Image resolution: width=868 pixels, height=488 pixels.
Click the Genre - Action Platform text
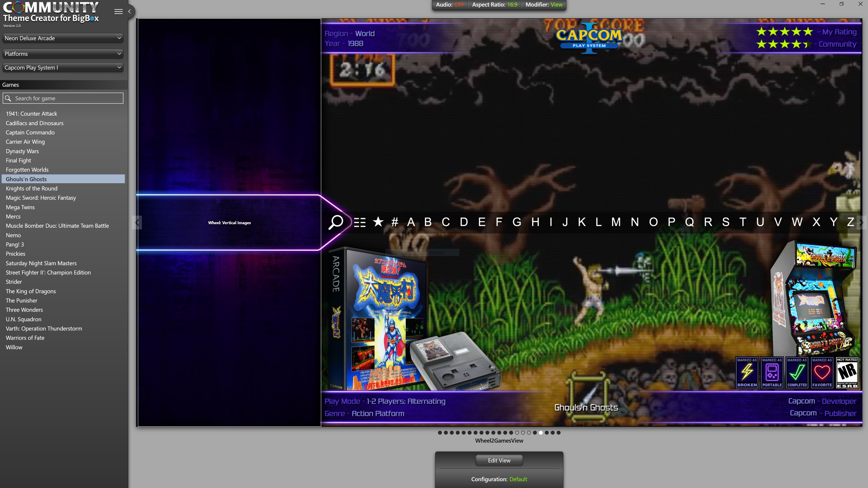pos(364,414)
